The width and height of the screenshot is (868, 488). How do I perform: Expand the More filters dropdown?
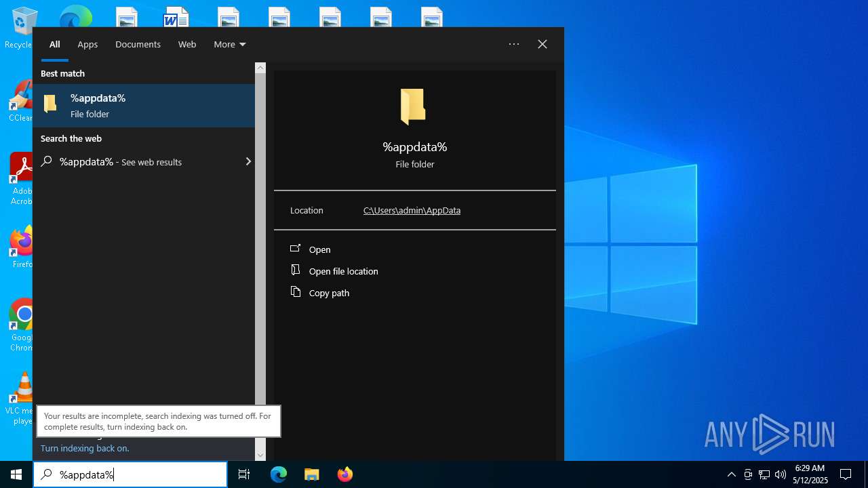coord(230,44)
